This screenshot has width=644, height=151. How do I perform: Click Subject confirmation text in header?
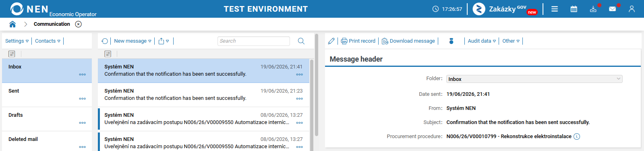518,122
